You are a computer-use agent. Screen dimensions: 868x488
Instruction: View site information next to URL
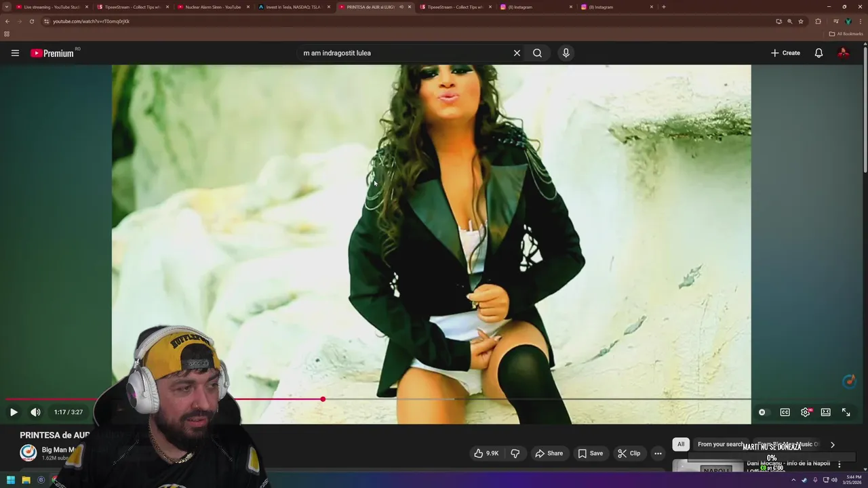tap(46, 21)
